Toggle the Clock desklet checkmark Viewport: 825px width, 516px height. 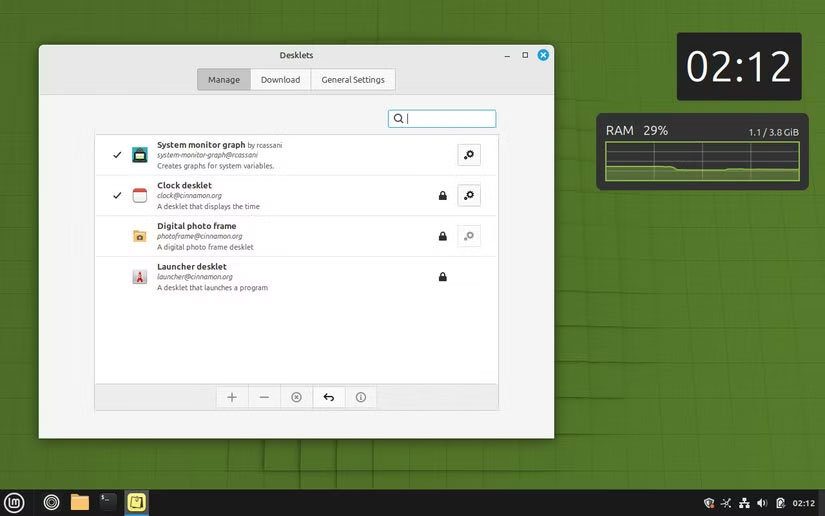click(117, 195)
